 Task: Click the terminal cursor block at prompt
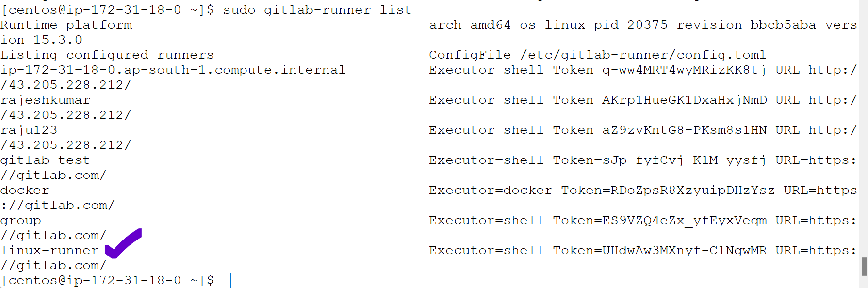point(227,280)
